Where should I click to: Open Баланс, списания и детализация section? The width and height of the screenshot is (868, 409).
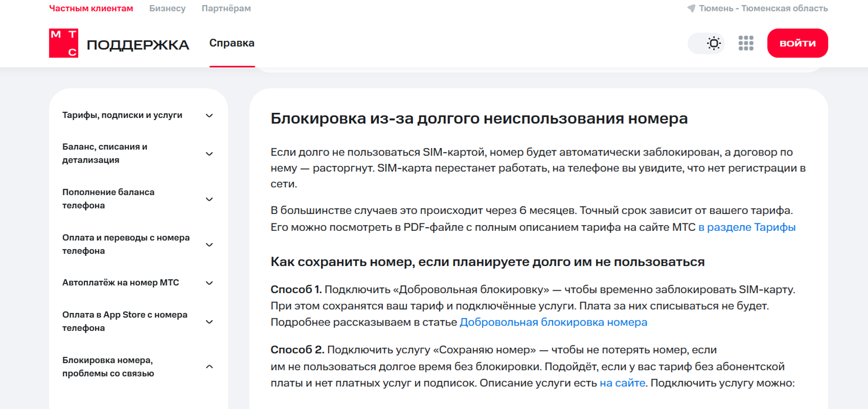tap(105, 153)
